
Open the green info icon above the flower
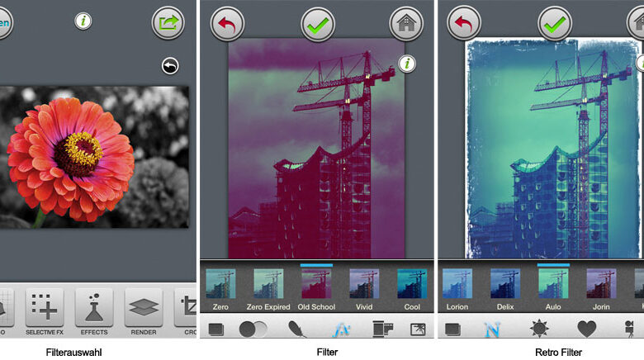pyautogui.click(x=83, y=21)
